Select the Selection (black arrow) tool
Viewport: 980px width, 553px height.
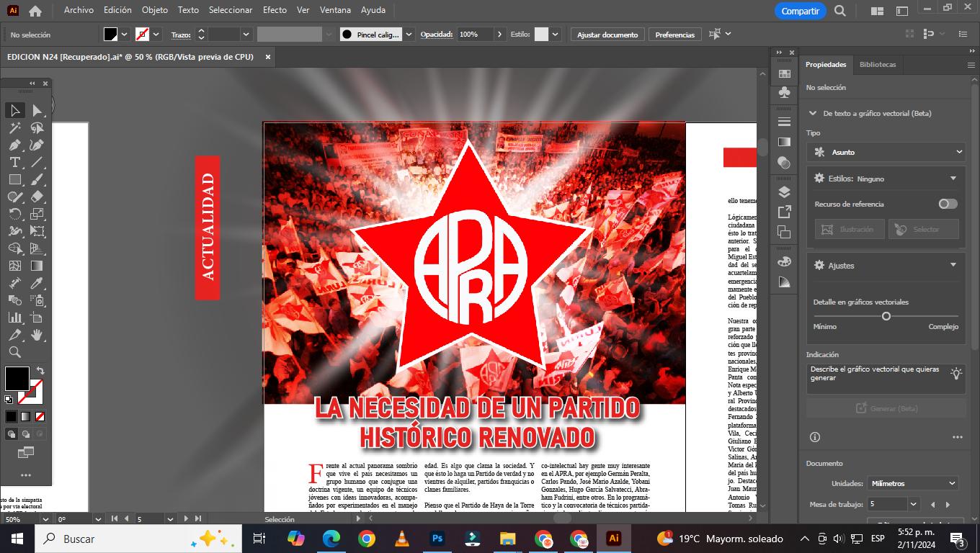coord(14,110)
